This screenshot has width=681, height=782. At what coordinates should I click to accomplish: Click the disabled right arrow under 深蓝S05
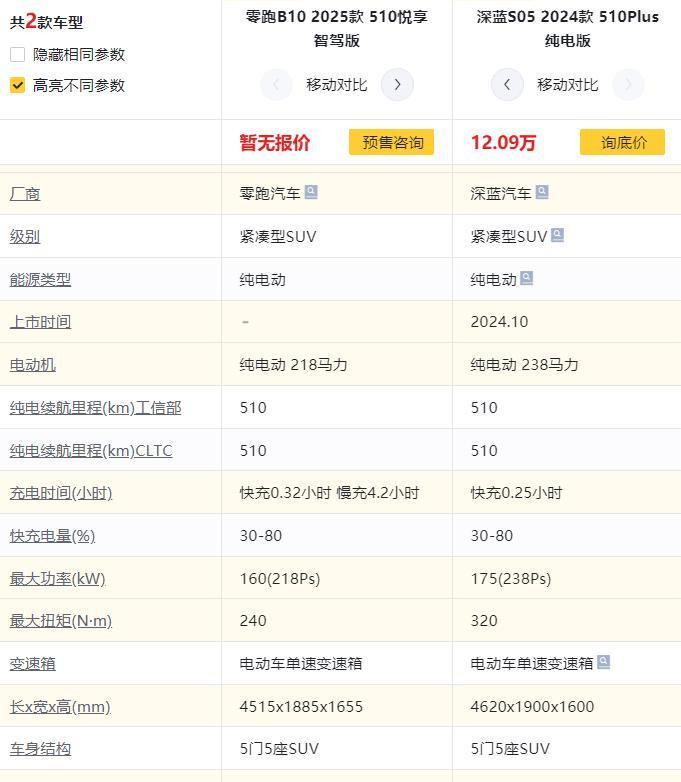coord(628,85)
